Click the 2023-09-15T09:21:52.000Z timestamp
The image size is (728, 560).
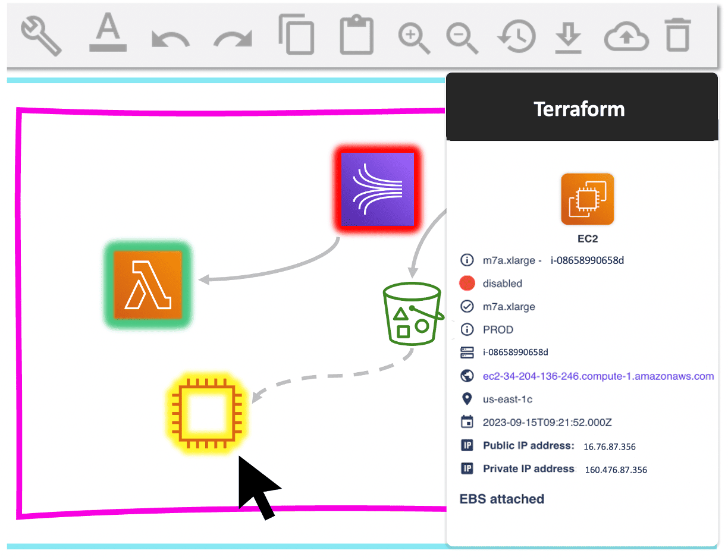click(x=547, y=423)
